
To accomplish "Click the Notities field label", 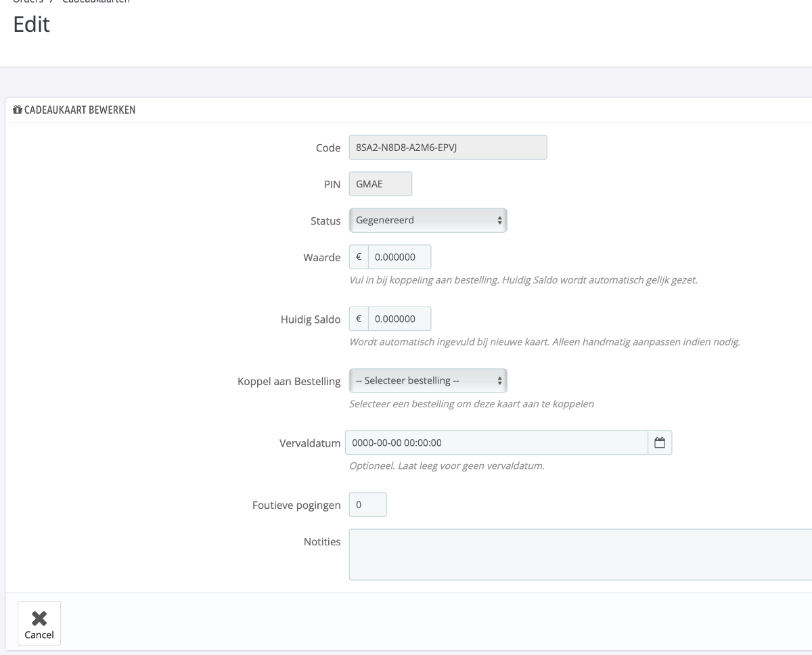I will click(322, 541).
